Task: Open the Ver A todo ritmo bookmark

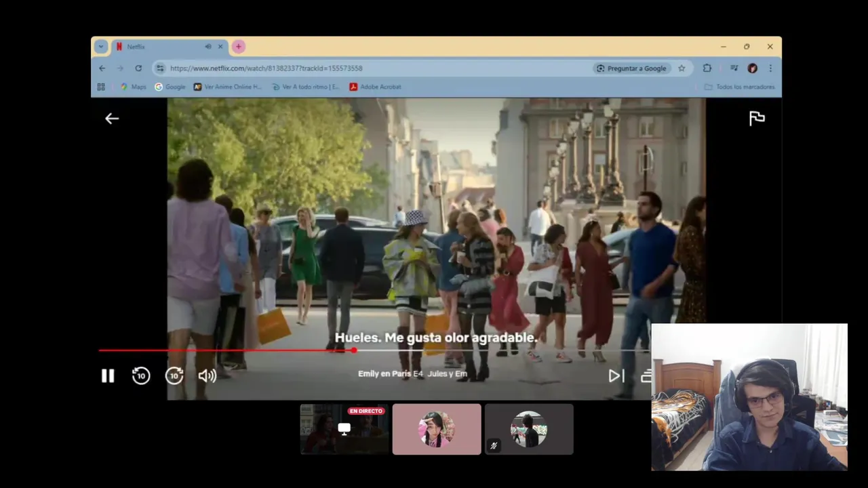Action: [x=305, y=87]
